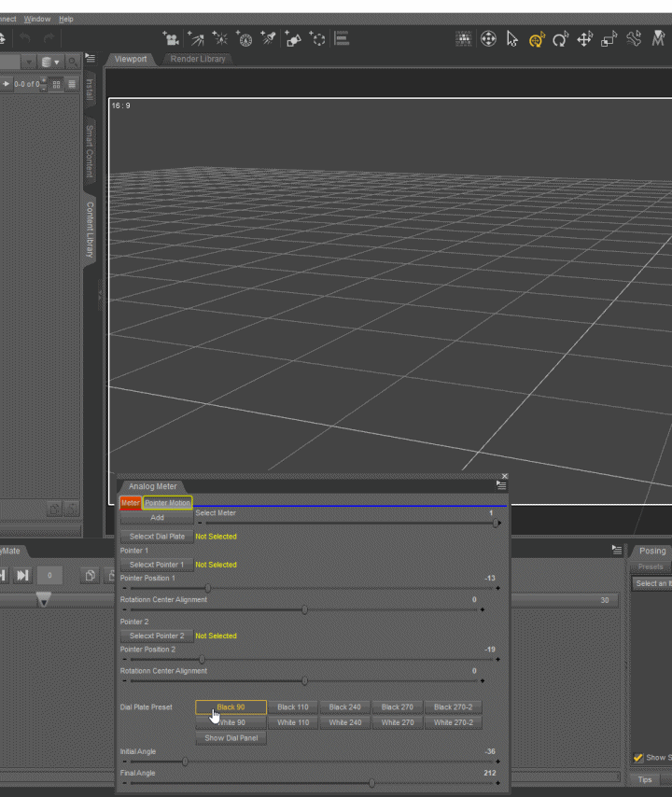
Task: Switch to the Render Library tab
Action: pyautogui.click(x=198, y=59)
